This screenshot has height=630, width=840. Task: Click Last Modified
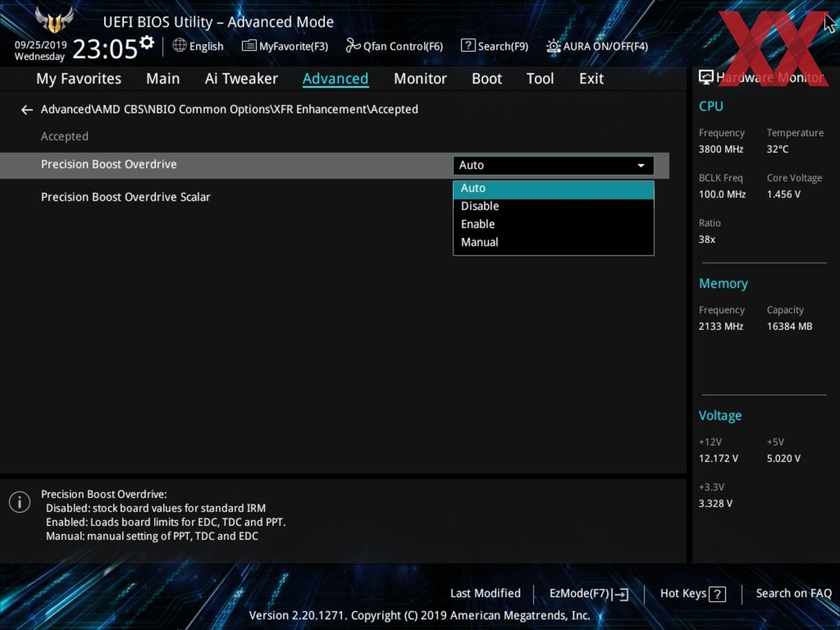coord(485,594)
